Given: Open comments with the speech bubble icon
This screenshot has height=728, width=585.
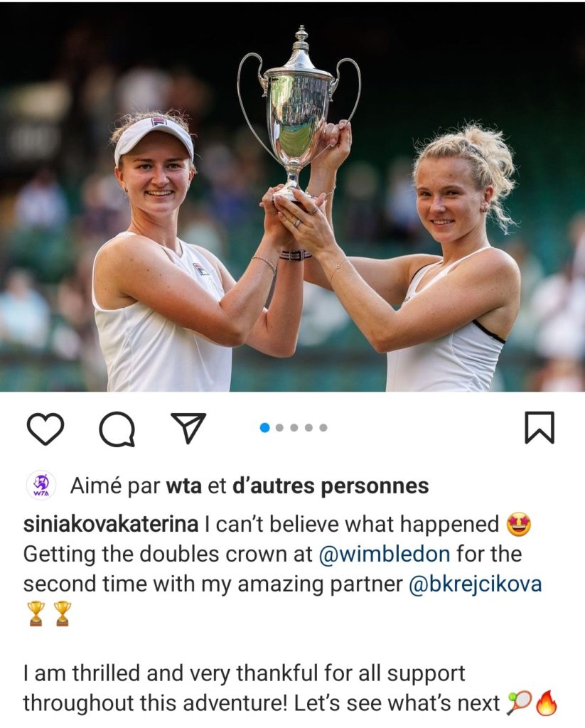Looking at the screenshot, I should coord(117,429).
